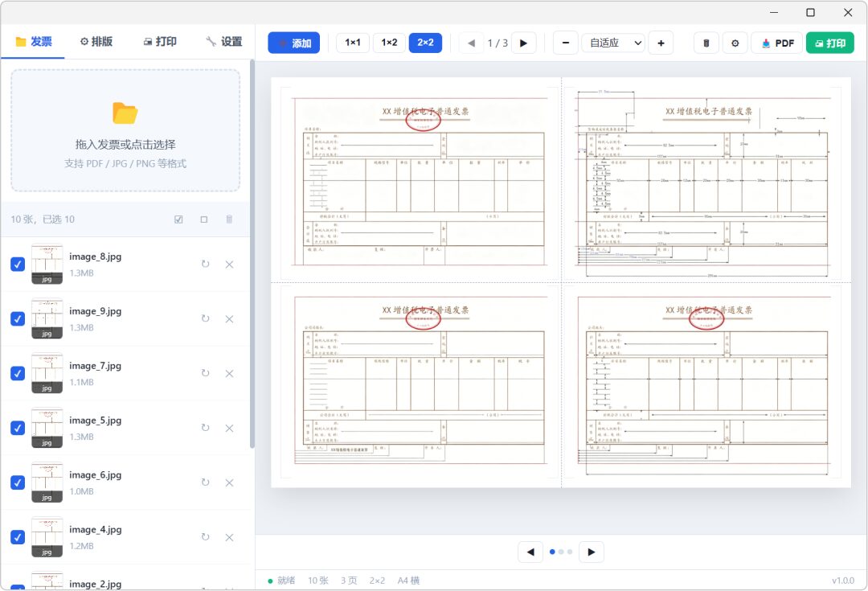Uncheck image_7.jpg checkbox
This screenshot has height=591, width=868.
(x=18, y=373)
